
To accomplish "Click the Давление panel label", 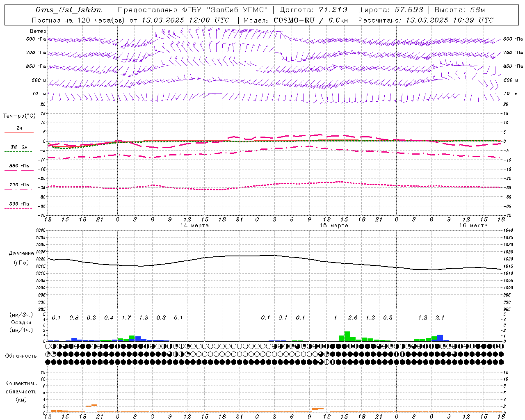I will [x=21, y=253].
